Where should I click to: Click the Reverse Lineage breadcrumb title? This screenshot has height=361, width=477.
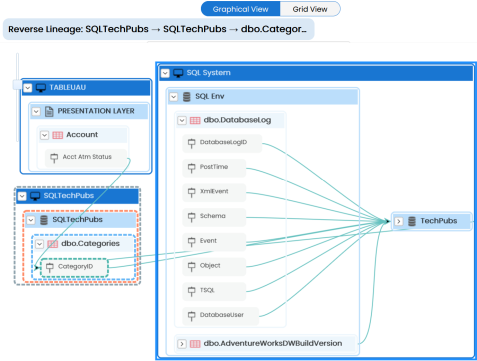click(157, 29)
